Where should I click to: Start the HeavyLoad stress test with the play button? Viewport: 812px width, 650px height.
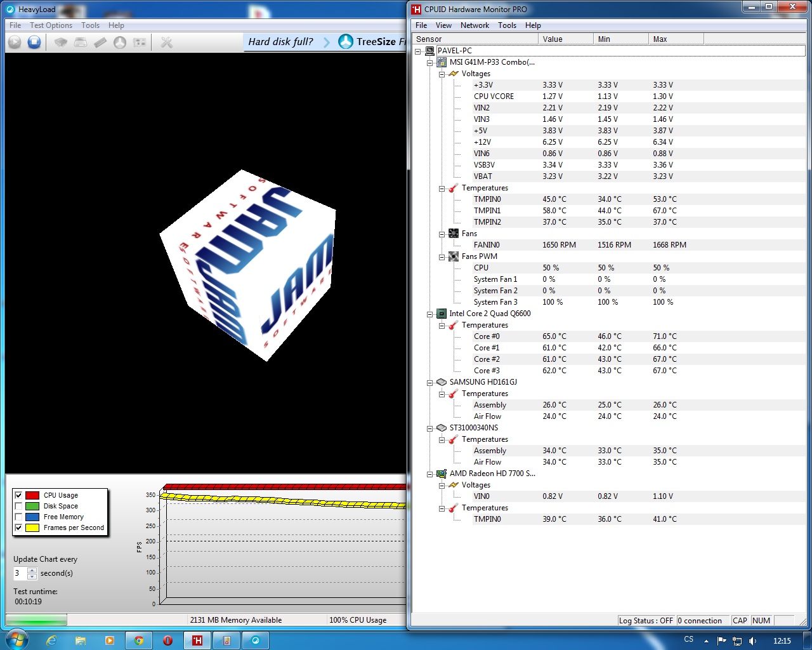point(15,42)
